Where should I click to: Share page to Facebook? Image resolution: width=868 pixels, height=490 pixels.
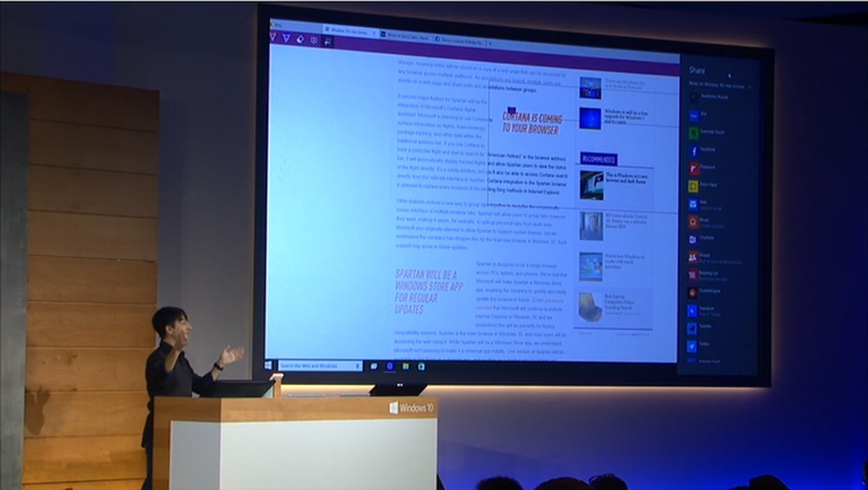coord(693,150)
